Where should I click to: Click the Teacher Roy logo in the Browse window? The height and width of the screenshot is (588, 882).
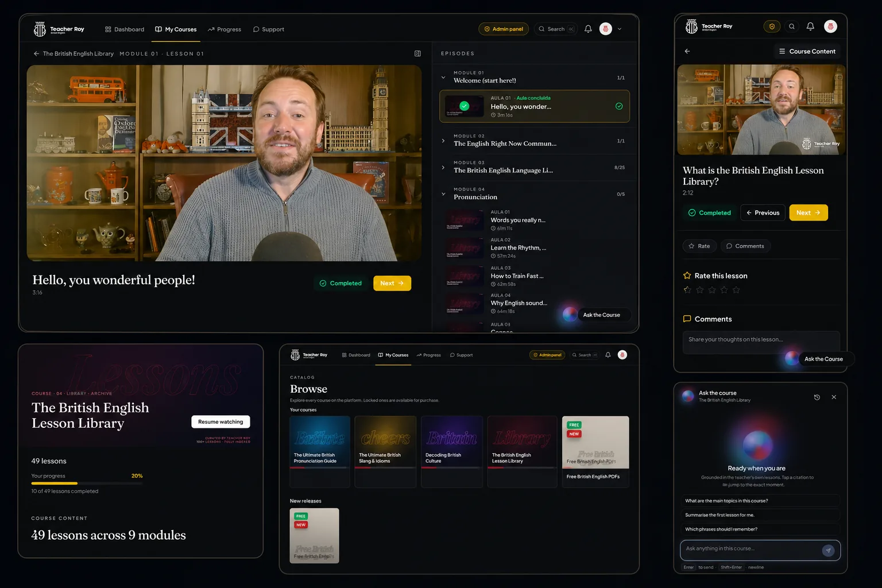click(x=309, y=355)
